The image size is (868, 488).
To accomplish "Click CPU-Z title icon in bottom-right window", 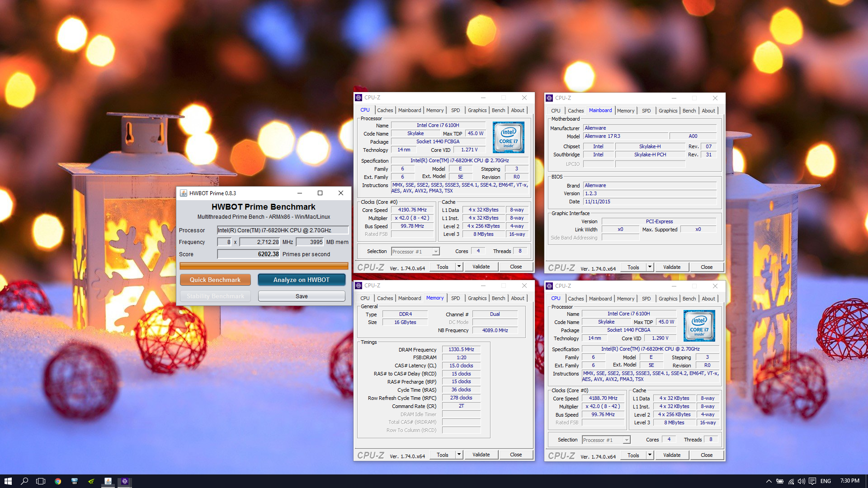I will 549,286.
